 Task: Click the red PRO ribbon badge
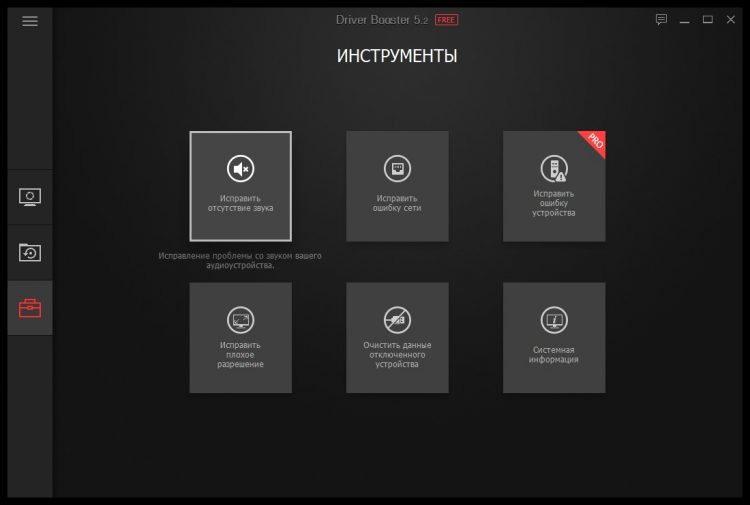594,141
